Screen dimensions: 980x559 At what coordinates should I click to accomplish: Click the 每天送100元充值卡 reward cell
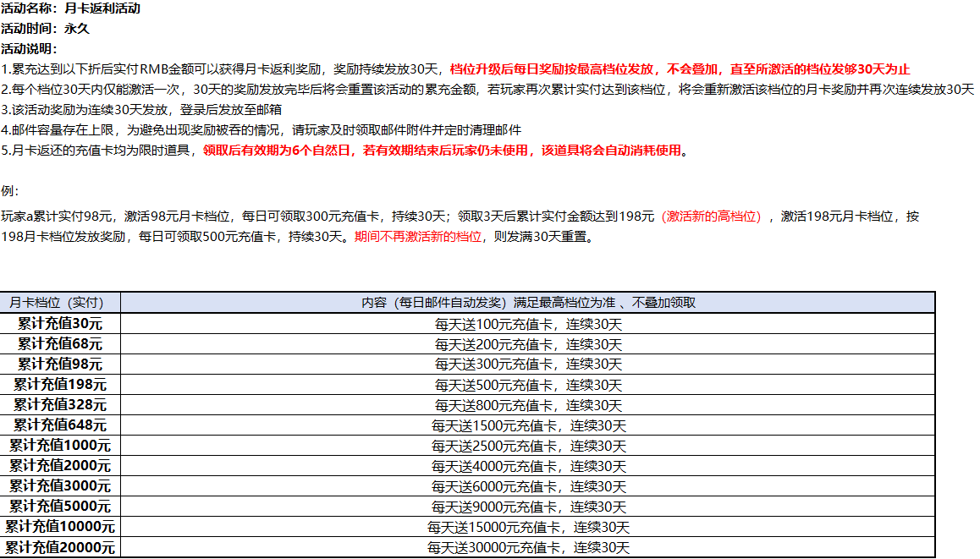click(x=528, y=323)
